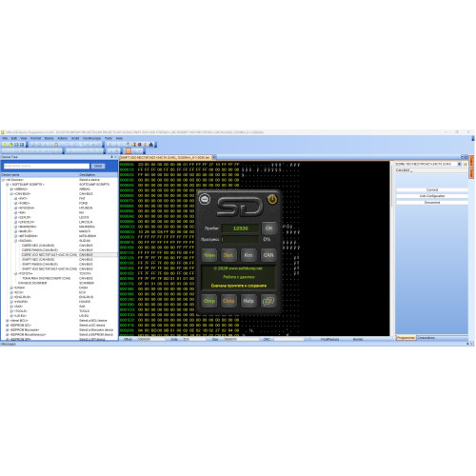The width and height of the screenshot is (476, 476).
Task: Open the Script menu
Action: pyautogui.click(x=75, y=138)
